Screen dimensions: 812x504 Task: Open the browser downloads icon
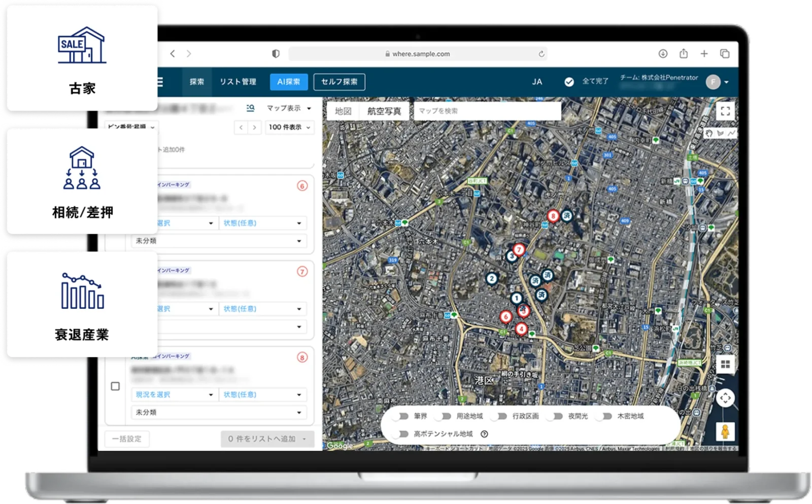pos(663,54)
